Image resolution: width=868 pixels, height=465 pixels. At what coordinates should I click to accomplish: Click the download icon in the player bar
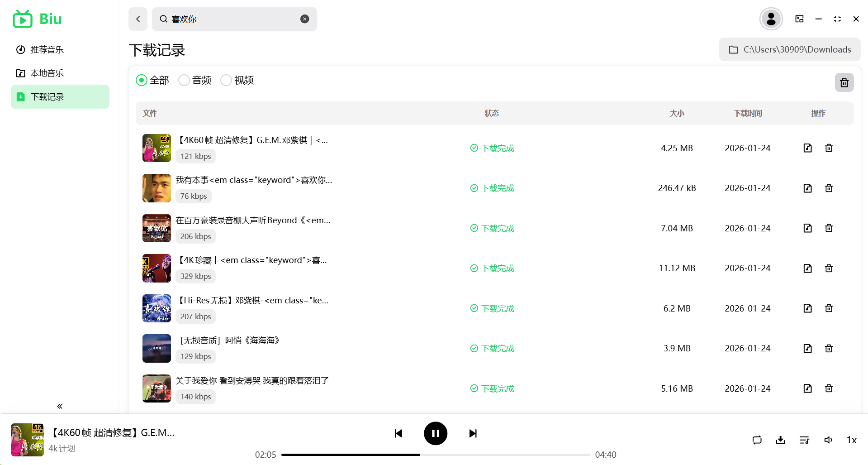(x=780, y=440)
